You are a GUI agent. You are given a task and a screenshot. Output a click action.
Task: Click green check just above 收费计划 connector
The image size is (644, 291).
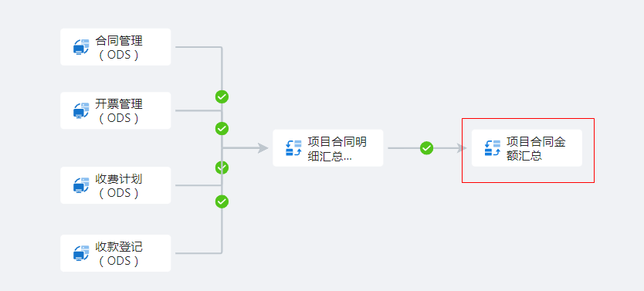222,167
